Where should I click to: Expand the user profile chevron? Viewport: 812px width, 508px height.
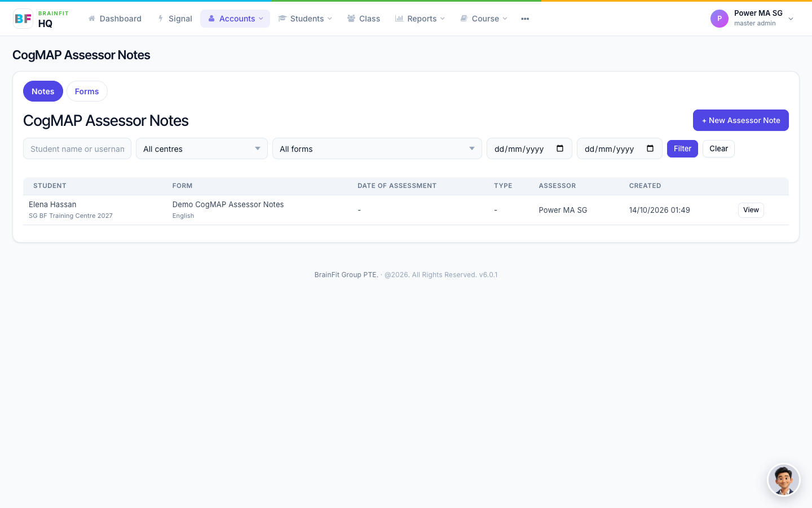pos(791,19)
